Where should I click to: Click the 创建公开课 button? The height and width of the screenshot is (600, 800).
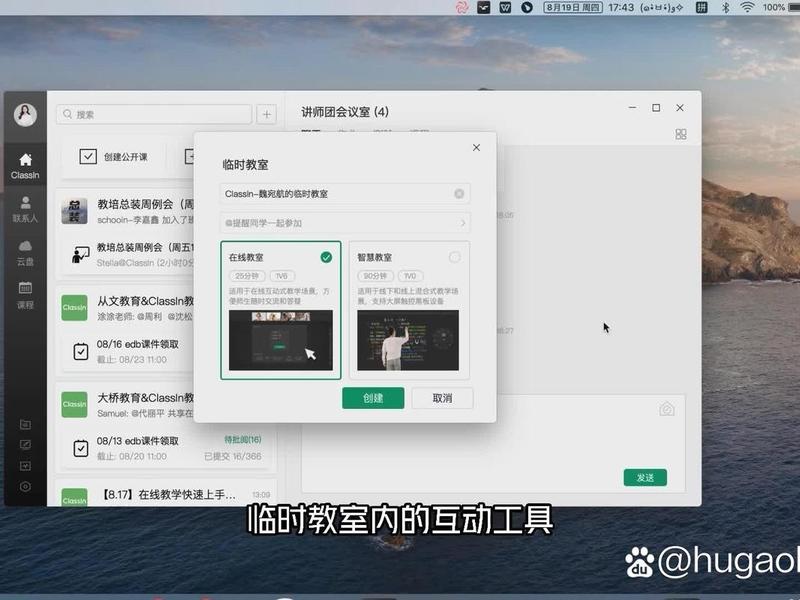pyautogui.click(x=113, y=157)
